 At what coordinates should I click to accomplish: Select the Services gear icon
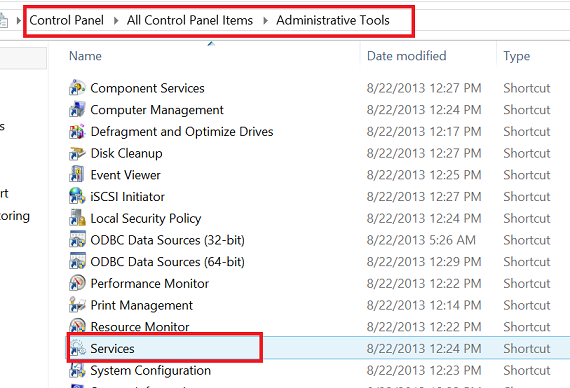pos(78,348)
